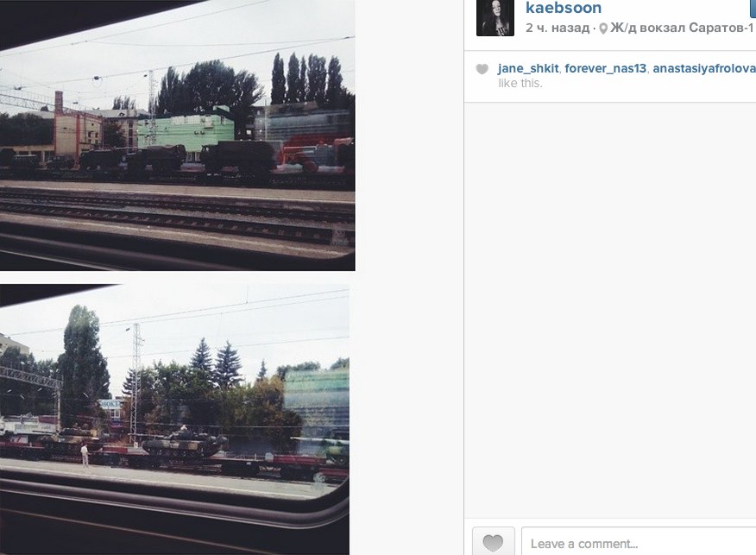Viewport: 756px width, 555px height.
Task: Click the person in white on the platform
Action: point(85,455)
